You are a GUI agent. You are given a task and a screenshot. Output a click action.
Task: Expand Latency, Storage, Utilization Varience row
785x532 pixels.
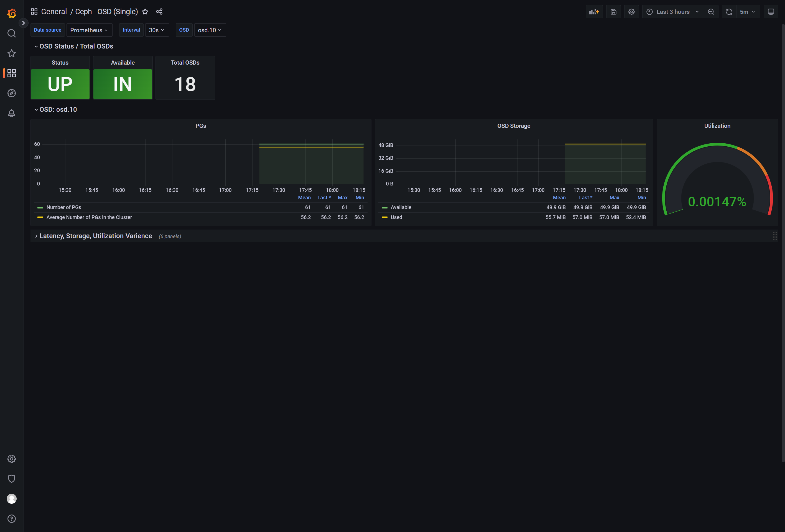[x=96, y=236]
